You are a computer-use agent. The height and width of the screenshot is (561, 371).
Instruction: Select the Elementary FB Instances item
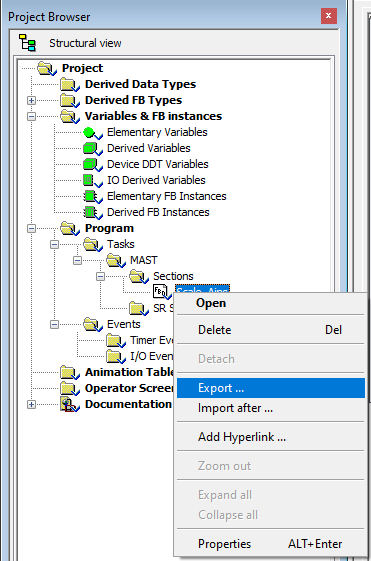coord(167,196)
